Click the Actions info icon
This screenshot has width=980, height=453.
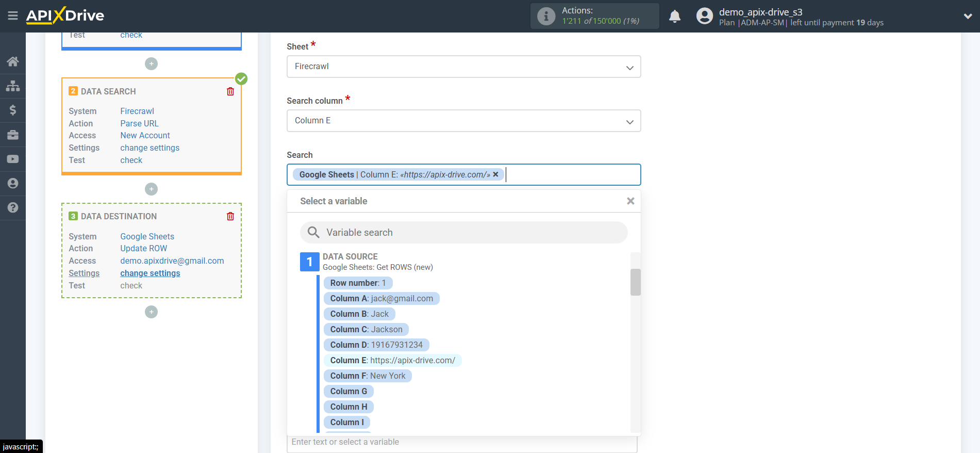tap(546, 16)
